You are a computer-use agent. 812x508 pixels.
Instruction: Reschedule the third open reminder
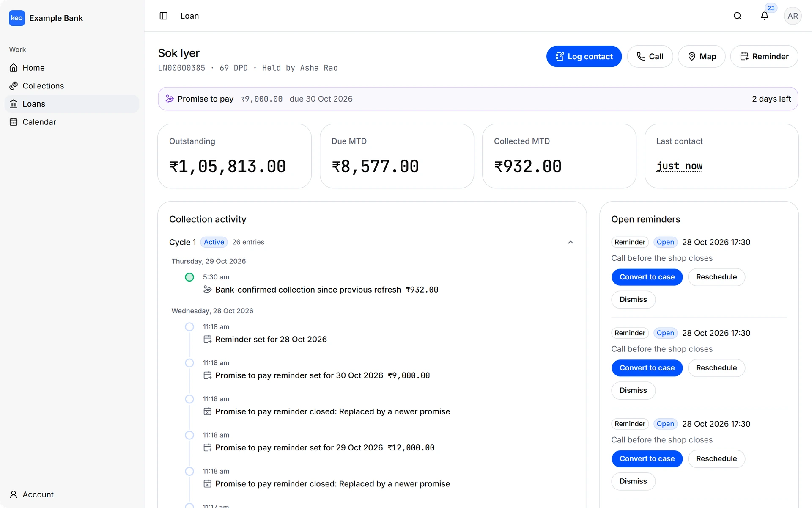(716, 459)
